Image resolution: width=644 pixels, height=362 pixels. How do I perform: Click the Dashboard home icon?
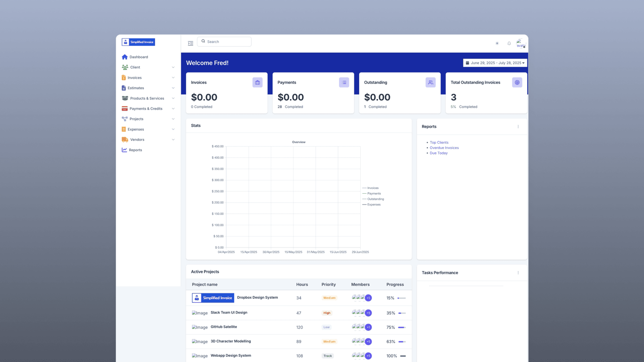pyautogui.click(x=124, y=57)
